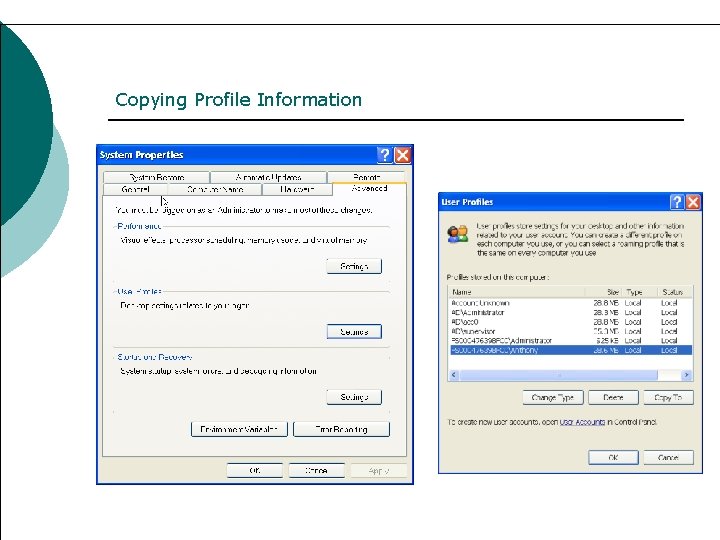Viewport: 720px width, 540px height.
Task: Click the Delete profile button
Action: [613, 398]
